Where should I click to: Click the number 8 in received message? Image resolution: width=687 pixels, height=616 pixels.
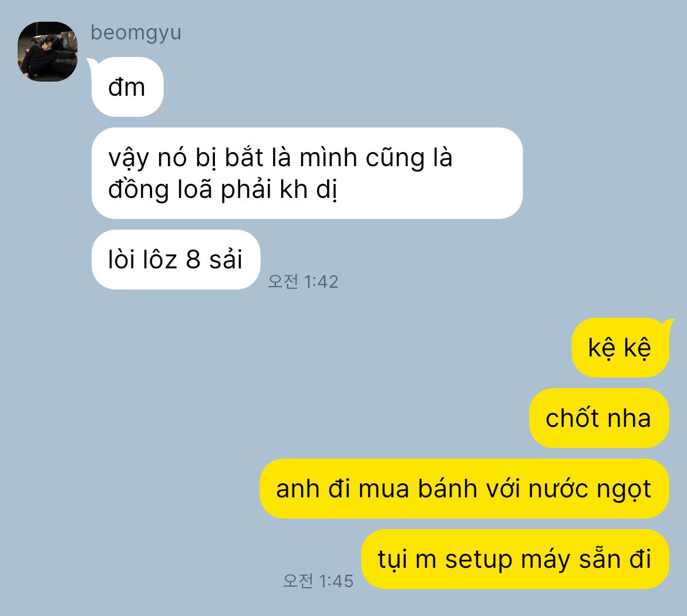[x=193, y=259]
